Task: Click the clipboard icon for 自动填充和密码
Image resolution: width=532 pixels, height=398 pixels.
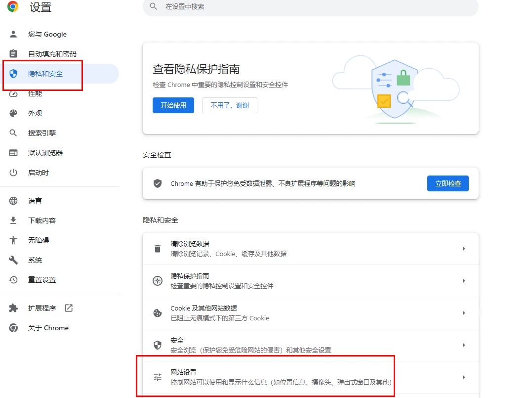Action: point(13,54)
